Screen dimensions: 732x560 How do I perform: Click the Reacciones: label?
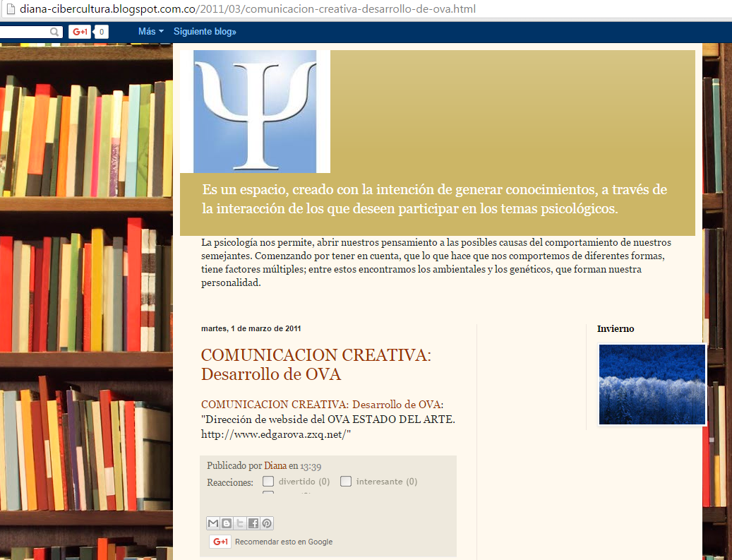click(x=230, y=482)
